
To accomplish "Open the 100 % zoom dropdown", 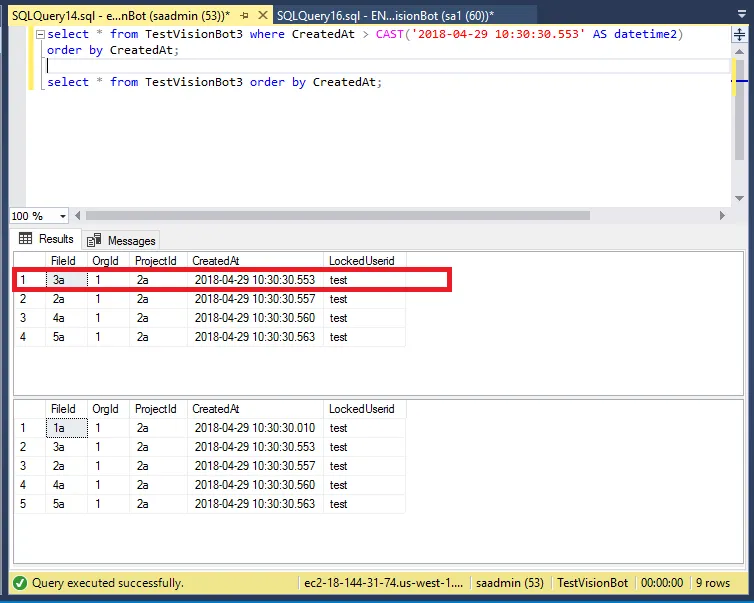I will [x=63, y=216].
